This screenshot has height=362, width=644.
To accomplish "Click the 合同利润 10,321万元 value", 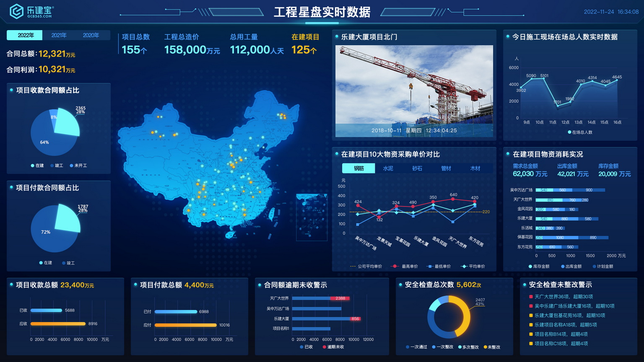I will click(57, 70).
